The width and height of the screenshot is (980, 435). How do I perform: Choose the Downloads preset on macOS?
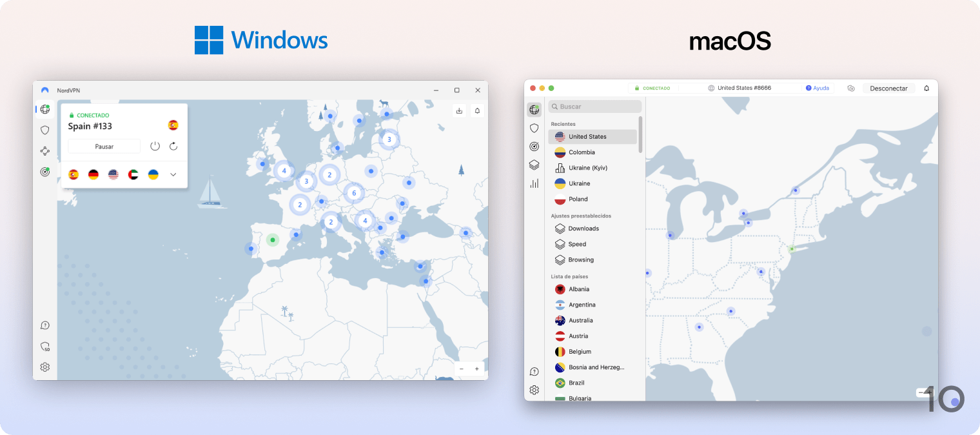(583, 228)
